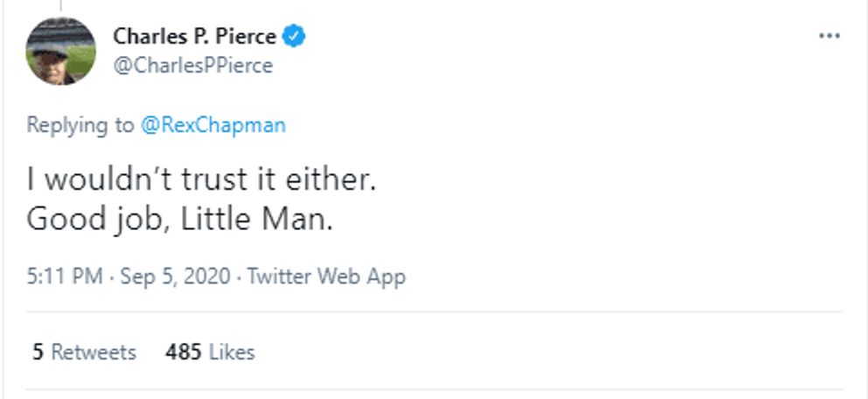The image size is (868, 399).
Task: Open the @CharlesPPierce handle link
Action: coord(192,66)
